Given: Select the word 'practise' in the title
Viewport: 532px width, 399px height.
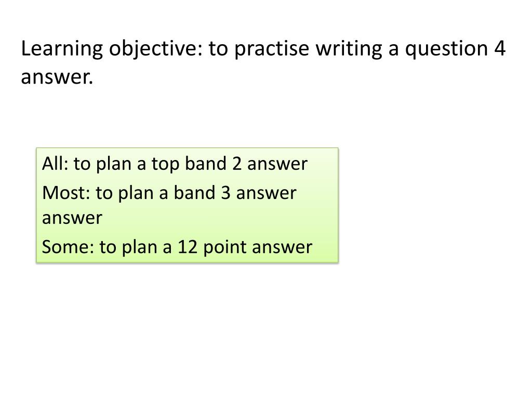Looking at the screenshot, I should (x=272, y=48).
